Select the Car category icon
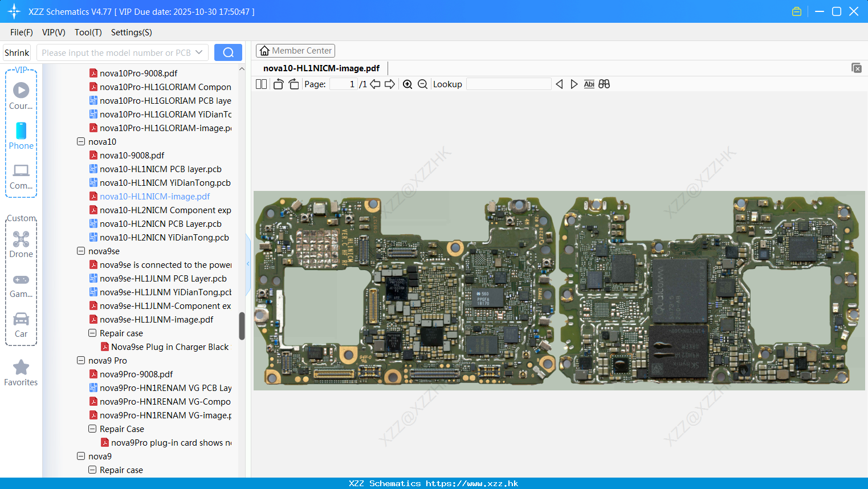This screenshot has width=868, height=489. click(21, 325)
